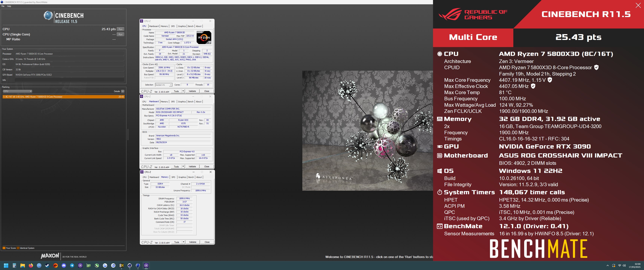
Task: Click the green-white X taskbar icon
Action: 97,265
